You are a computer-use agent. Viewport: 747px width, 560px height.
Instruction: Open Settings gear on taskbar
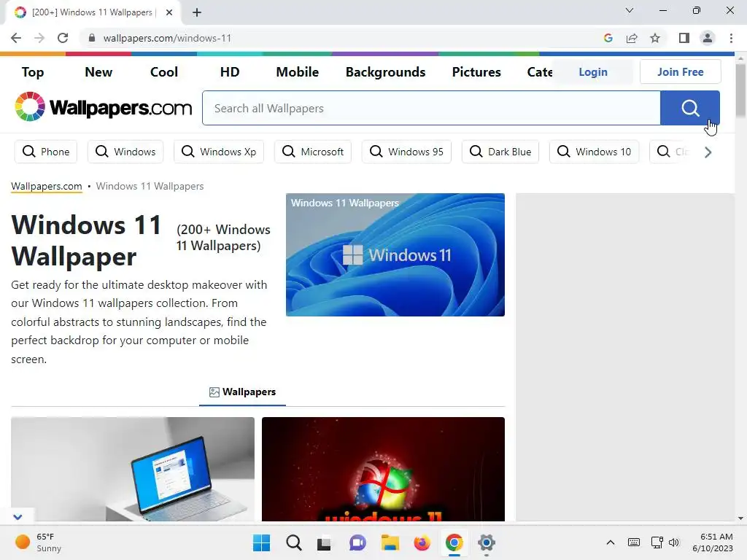pos(486,542)
